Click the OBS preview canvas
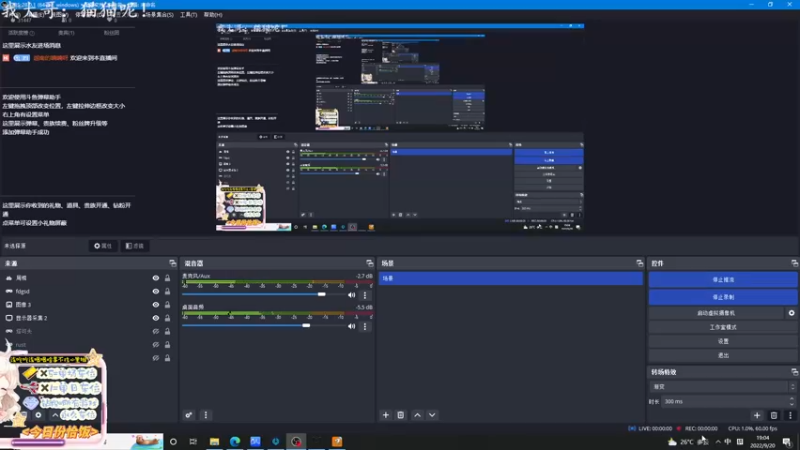The image size is (800, 450). [400, 127]
